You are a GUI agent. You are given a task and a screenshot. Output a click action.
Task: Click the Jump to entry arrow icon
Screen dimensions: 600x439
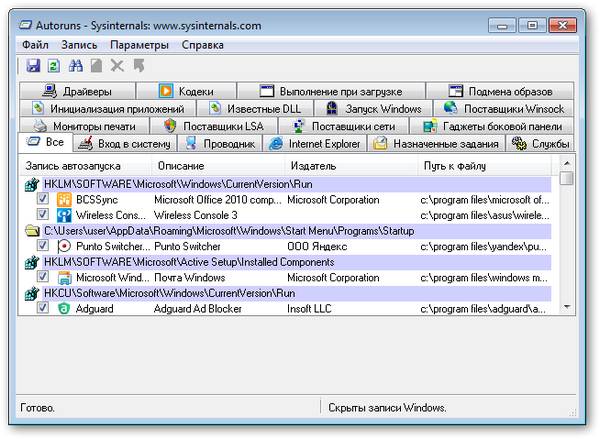tap(139, 66)
